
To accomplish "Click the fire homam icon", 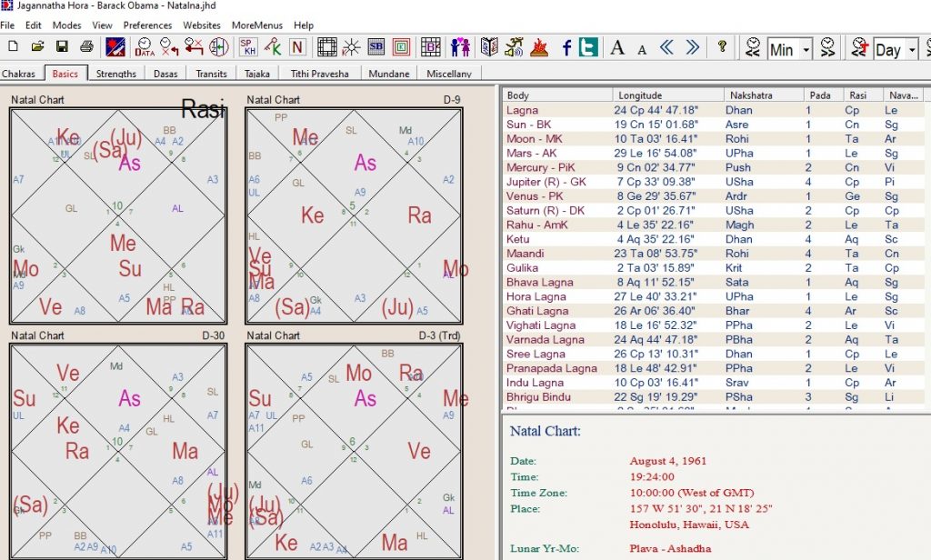I will pos(538,47).
